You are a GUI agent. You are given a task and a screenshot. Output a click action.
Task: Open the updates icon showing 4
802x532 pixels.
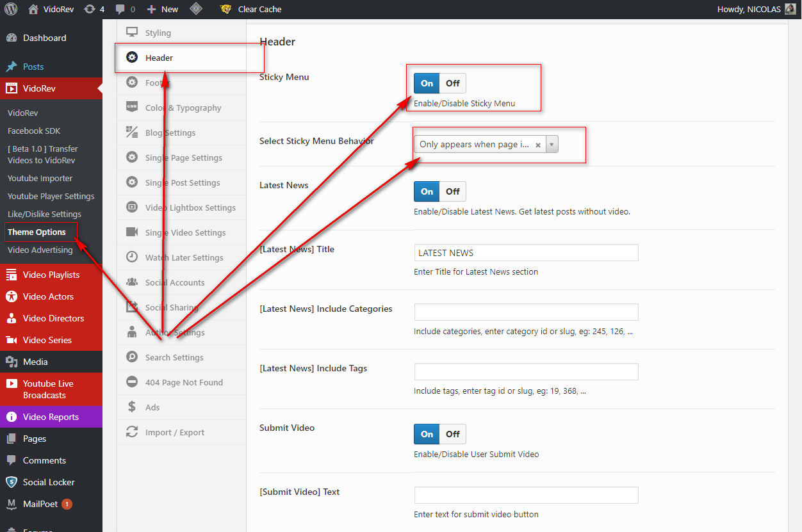90,9
